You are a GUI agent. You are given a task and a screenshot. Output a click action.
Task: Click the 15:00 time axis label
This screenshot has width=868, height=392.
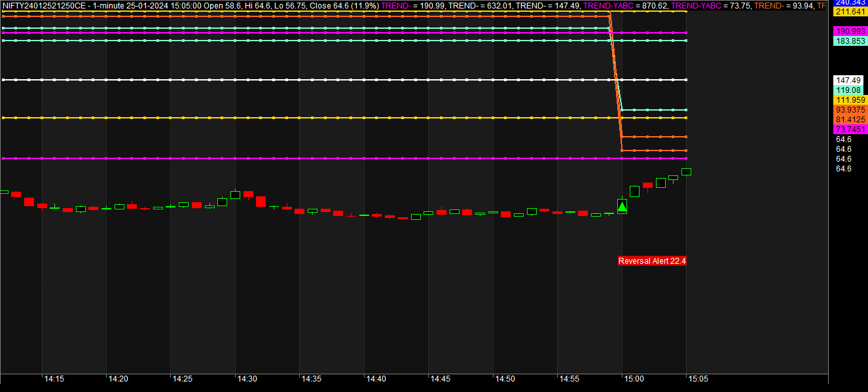(x=634, y=379)
